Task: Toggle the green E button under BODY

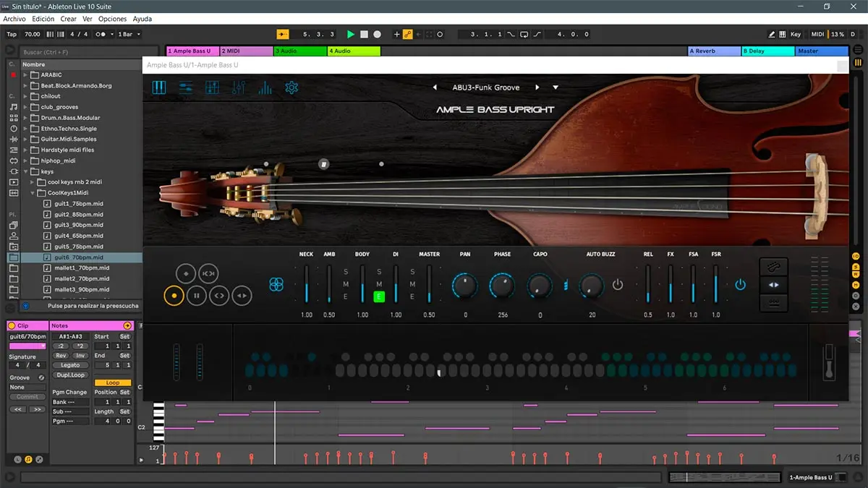Action: click(x=379, y=296)
